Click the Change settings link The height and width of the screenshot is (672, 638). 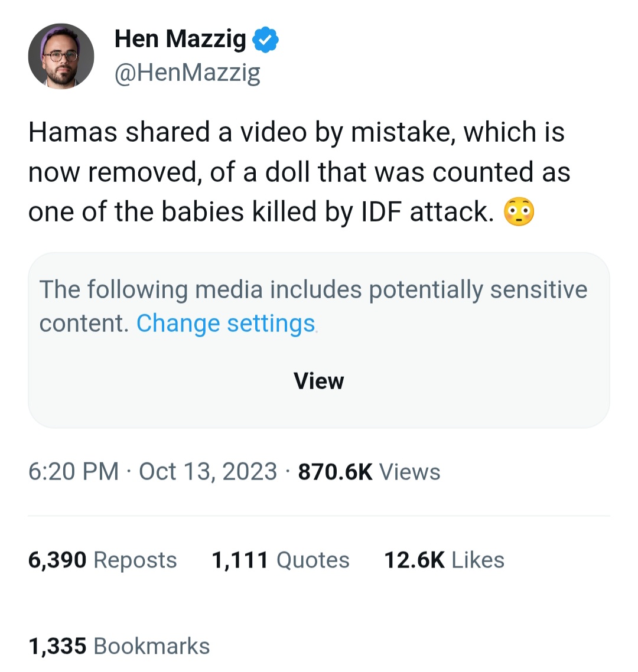tap(226, 324)
